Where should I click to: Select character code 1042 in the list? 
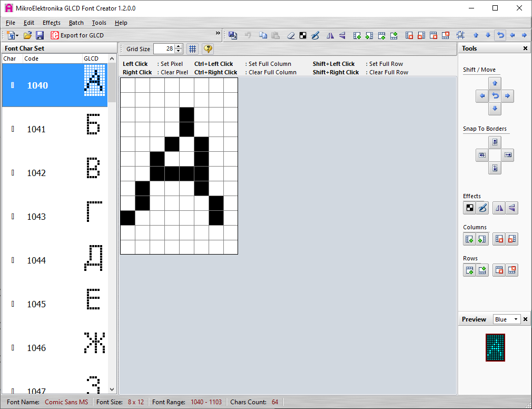[x=55, y=173]
